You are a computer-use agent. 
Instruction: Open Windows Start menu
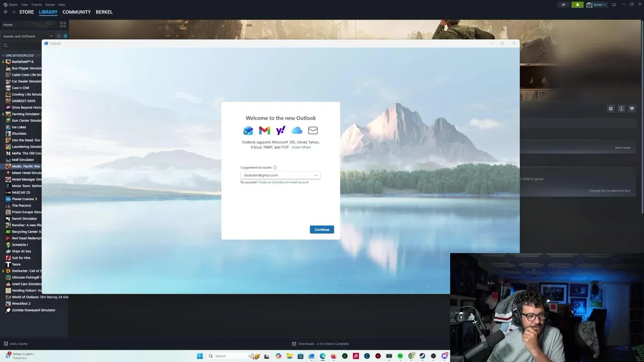[x=200, y=356]
